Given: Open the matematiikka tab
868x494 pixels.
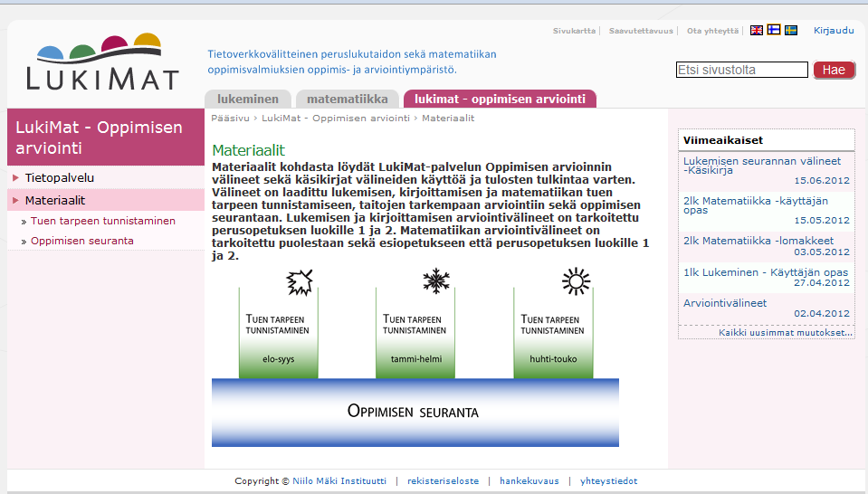Looking at the screenshot, I should [347, 99].
